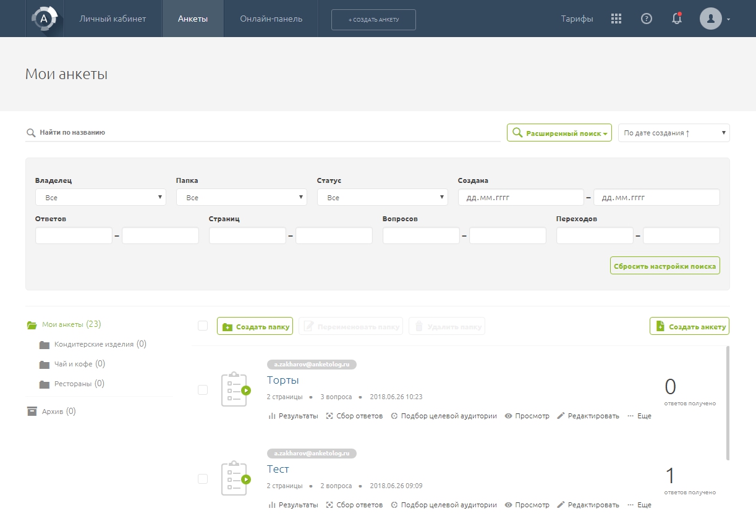Open the notifications bell icon

tap(677, 19)
